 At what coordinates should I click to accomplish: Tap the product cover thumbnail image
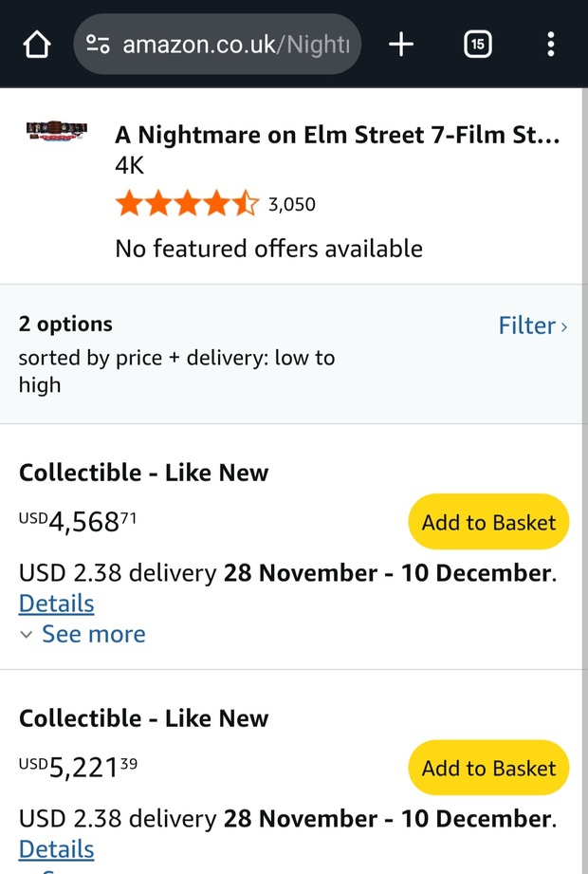coord(54,130)
